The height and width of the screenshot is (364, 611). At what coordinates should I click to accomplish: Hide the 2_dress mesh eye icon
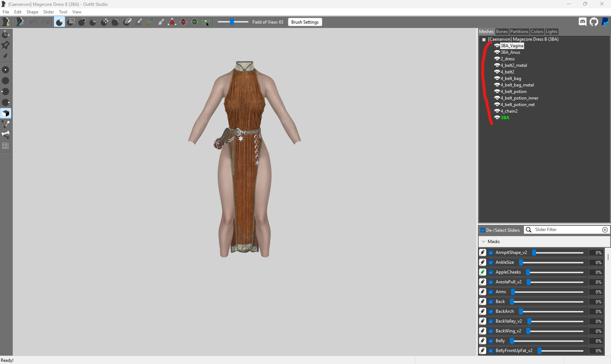[x=497, y=59]
